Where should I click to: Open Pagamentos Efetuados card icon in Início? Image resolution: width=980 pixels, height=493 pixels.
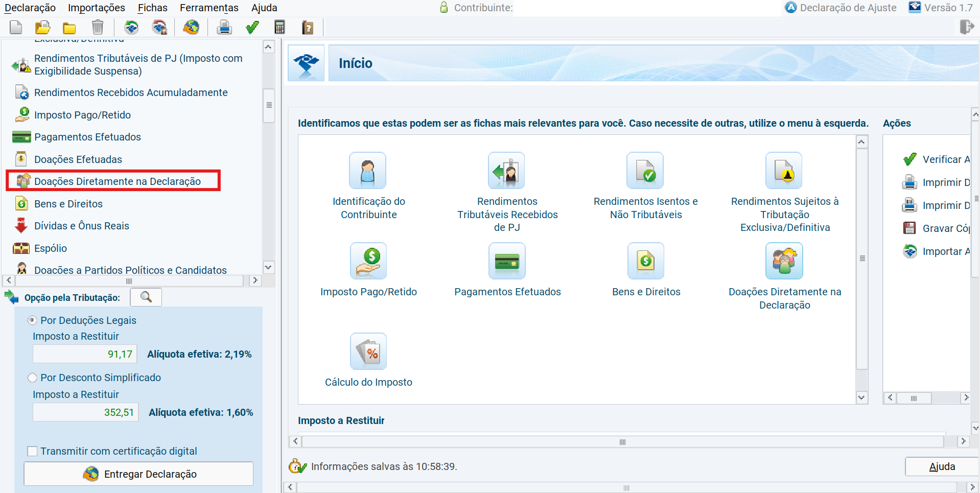coord(507,261)
